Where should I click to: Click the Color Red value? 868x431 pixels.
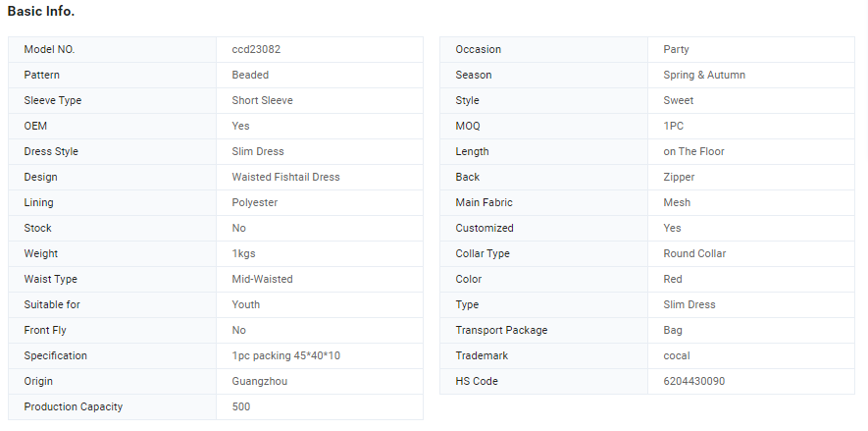coord(673,279)
